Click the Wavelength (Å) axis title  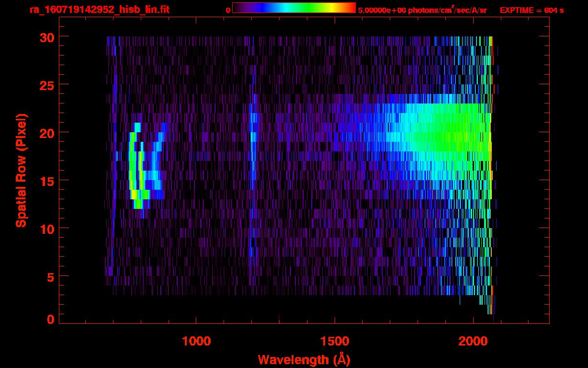coord(304,359)
